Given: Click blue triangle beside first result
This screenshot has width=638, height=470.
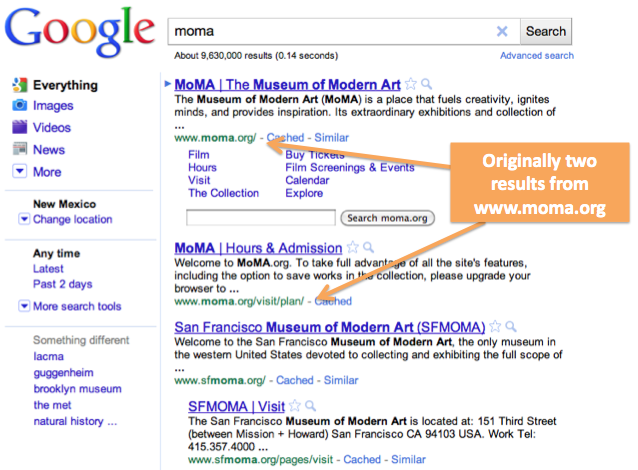Looking at the screenshot, I should tap(167, 84).
